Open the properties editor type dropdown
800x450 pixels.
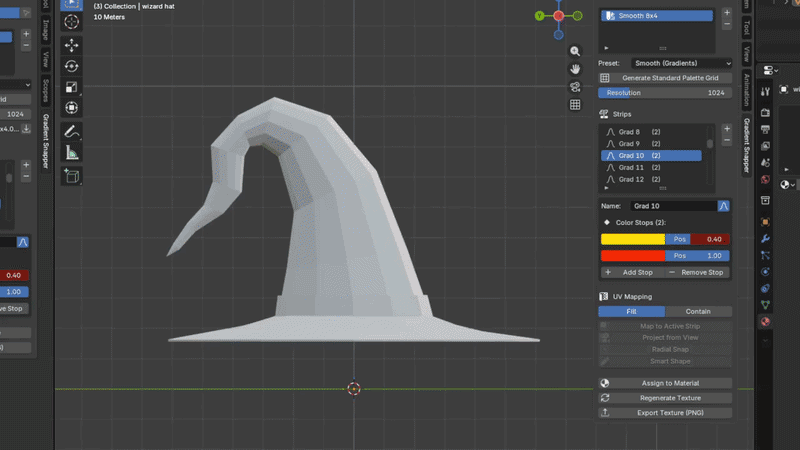coord(771,70)
